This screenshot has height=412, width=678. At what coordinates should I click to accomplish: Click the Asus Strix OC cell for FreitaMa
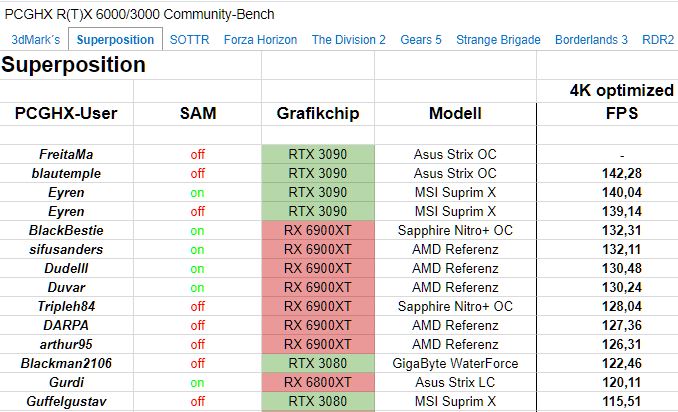[x=455, y=154]
